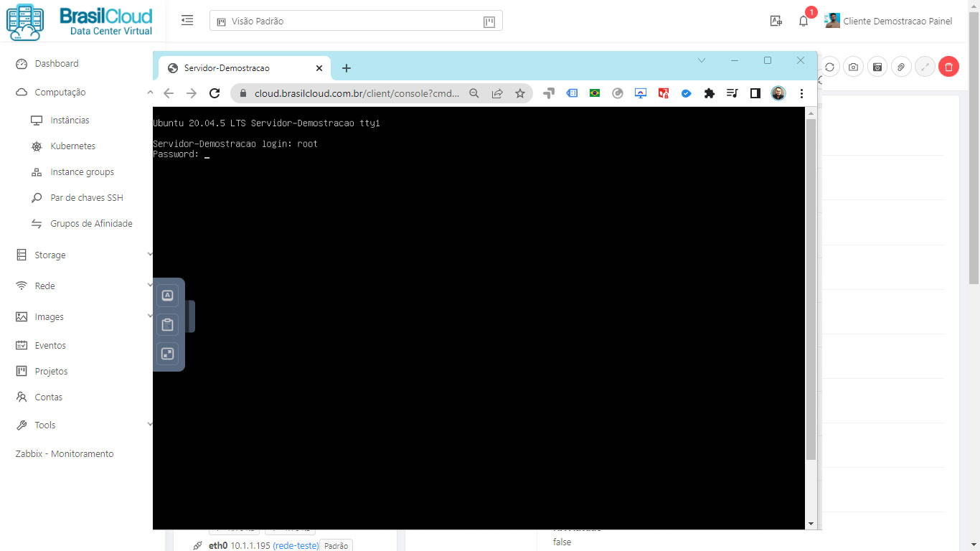Click the console scrollbar down arrow
980x551 pixels.
811,524
